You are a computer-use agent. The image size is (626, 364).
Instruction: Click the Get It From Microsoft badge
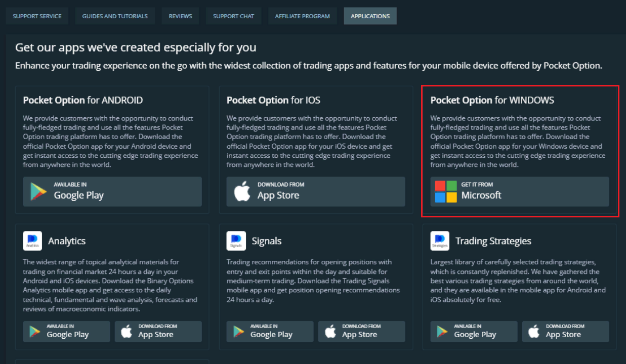(519, 192)
